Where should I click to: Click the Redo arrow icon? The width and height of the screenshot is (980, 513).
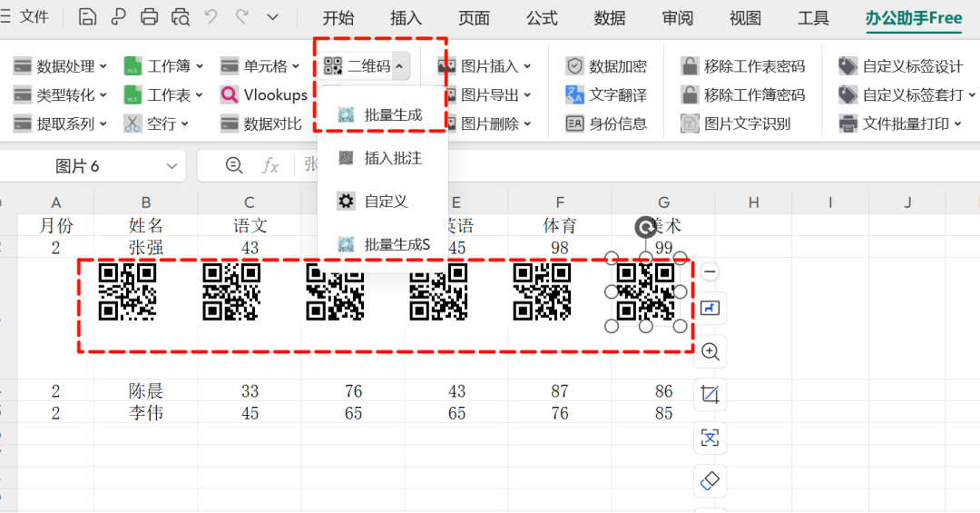242,17
